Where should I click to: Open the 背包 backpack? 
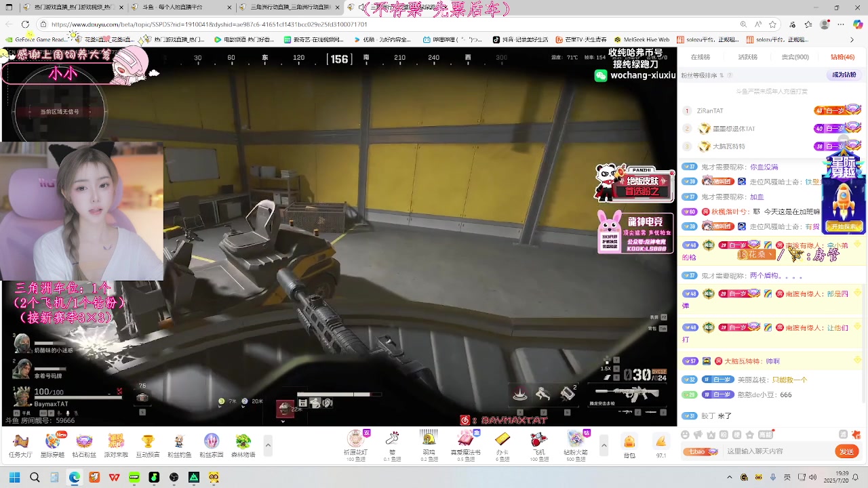[x=629, y=447]
